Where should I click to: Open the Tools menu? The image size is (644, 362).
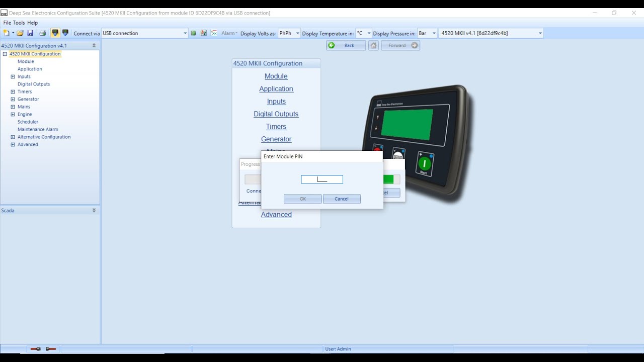click(x=19, y=23)
